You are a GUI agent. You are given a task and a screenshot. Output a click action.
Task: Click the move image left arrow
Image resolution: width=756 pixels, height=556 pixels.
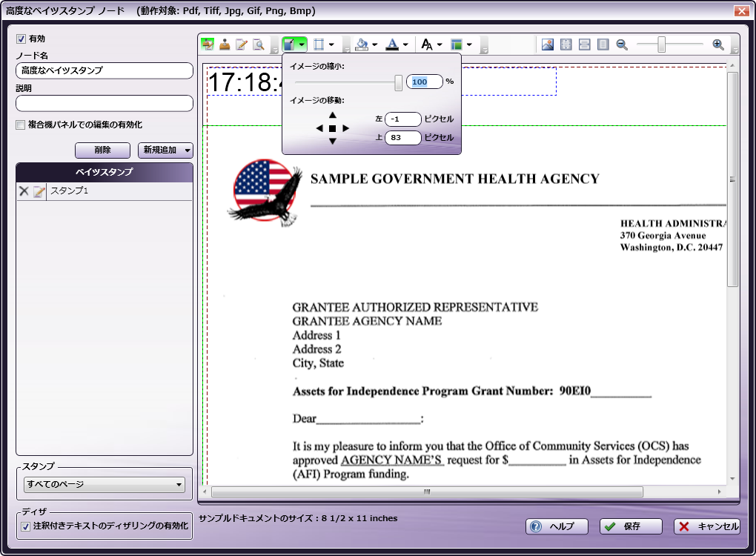coord(319,128)
